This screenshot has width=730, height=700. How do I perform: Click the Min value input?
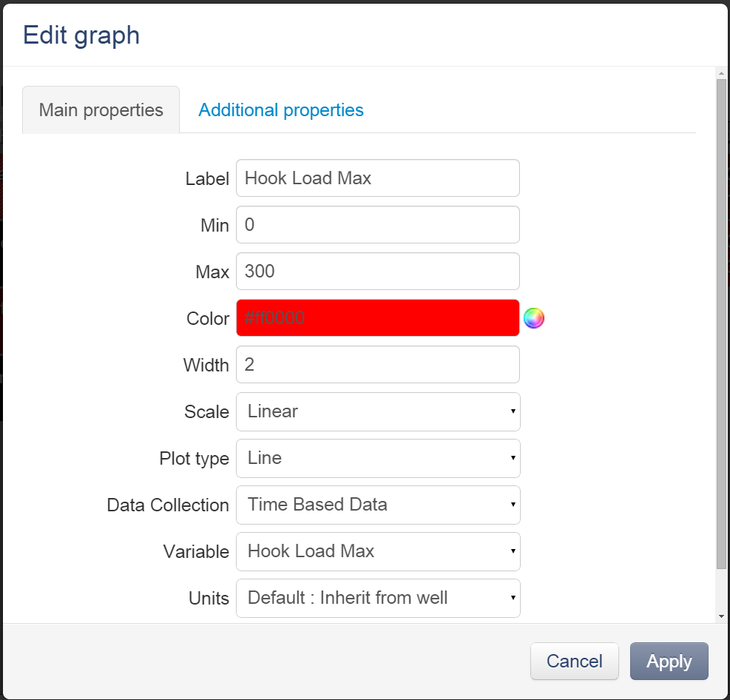[377, 224]
